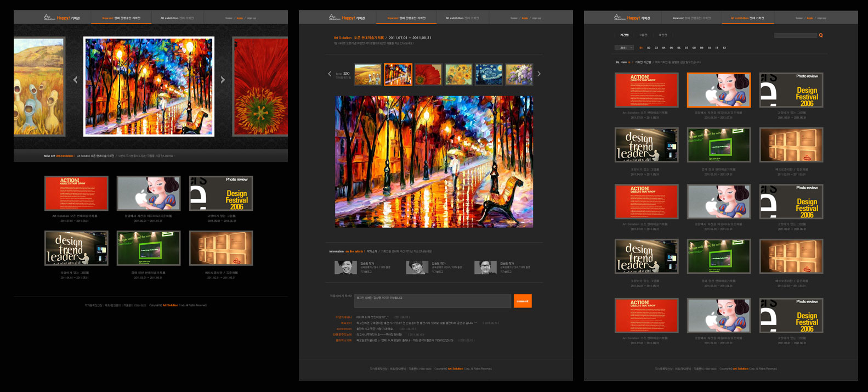The image size is (868, 392).
Task: Click the orange-bordered Snow White card on the right page
Action: pyautogui.click(x=719, y=90)
